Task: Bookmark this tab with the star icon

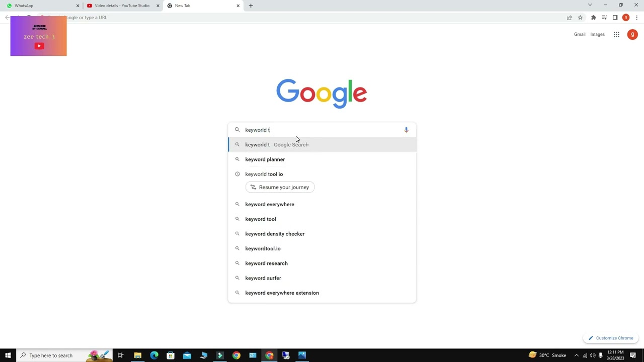Action: (x=580, y=18)
